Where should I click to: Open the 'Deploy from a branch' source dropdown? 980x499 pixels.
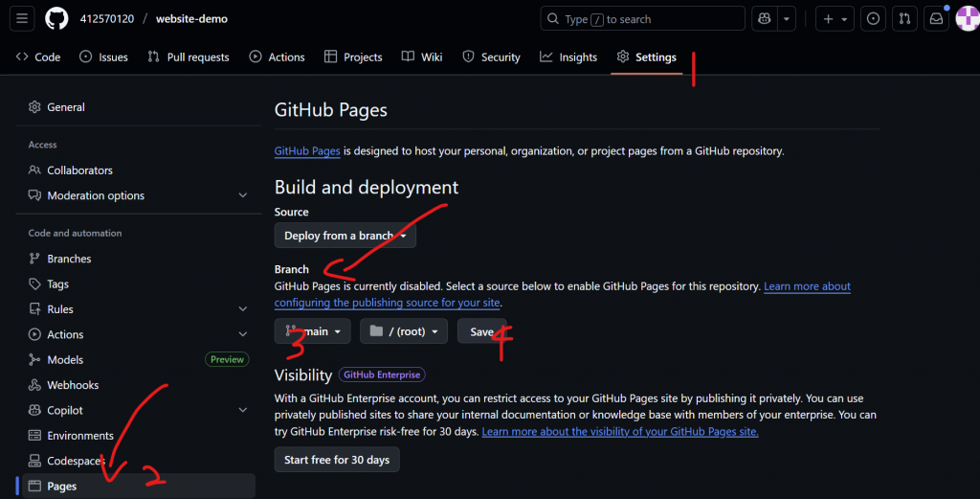(x=345, y=236)
